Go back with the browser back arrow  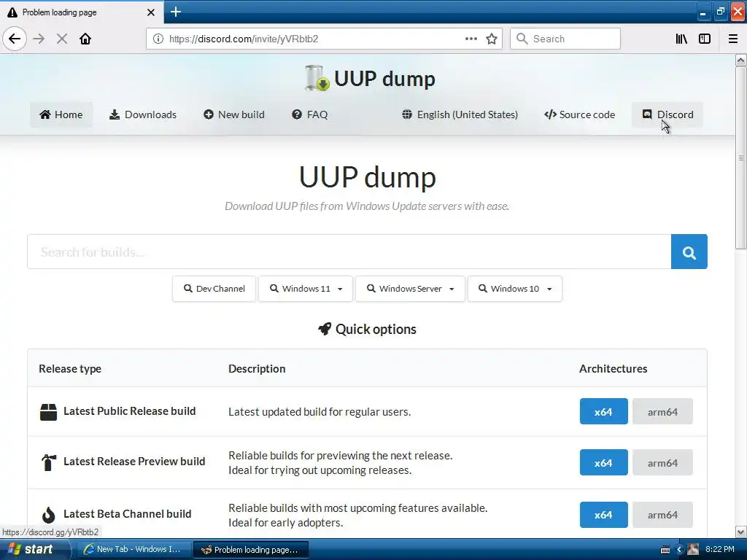(x=15, y=39)
